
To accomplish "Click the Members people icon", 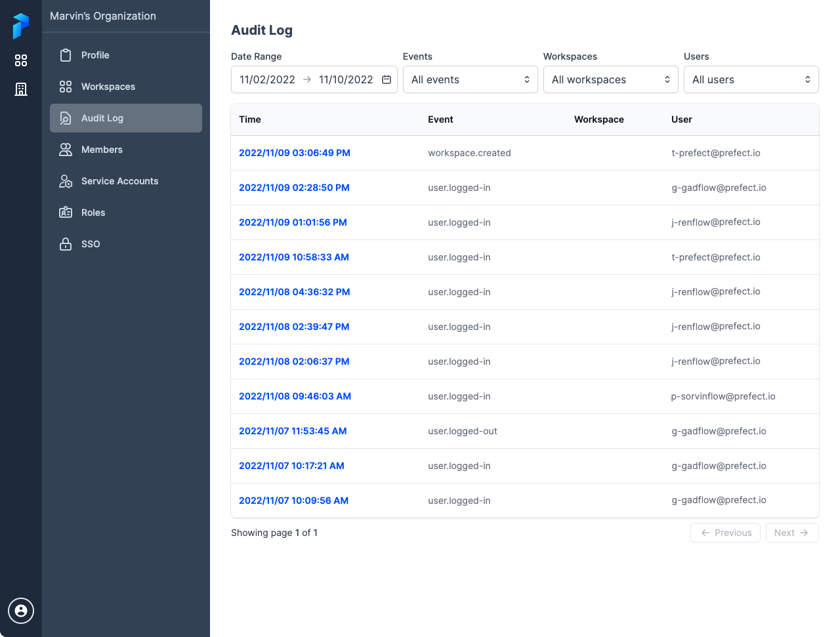I will click(66, 150).
